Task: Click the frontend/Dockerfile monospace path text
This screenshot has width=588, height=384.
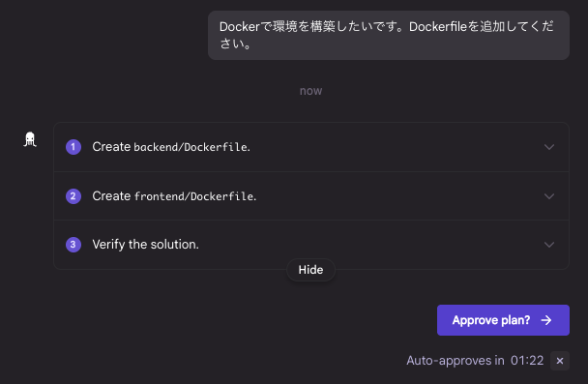Action: pos(195,196)
